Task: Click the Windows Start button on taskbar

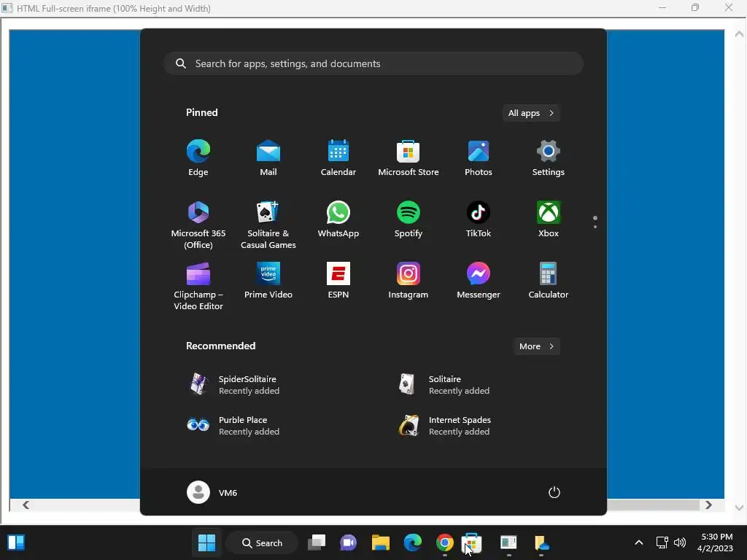Action: 206,542
